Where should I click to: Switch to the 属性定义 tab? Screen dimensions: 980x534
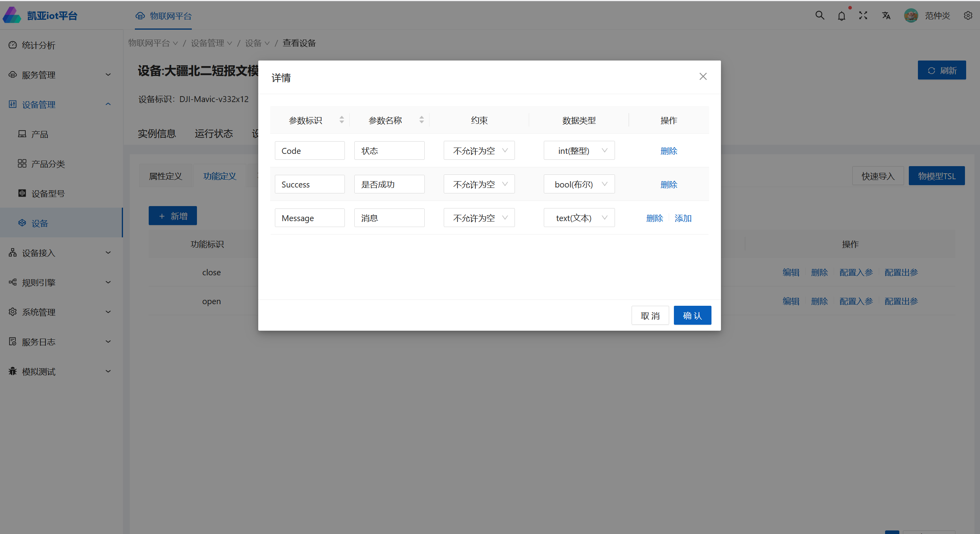point(165,176)
